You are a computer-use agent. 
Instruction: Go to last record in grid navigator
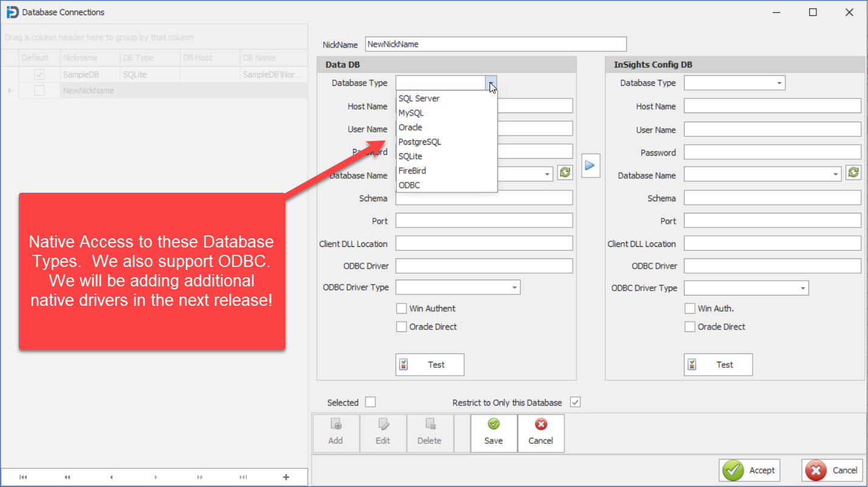(243, 477)
